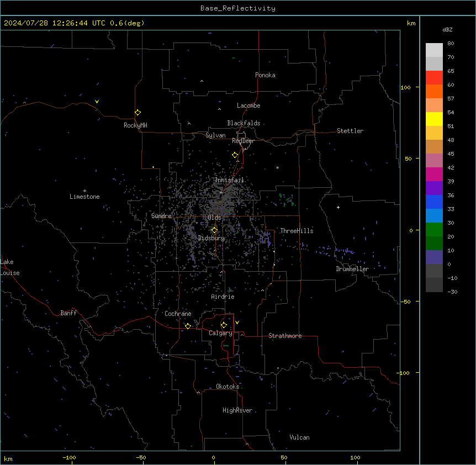Click the Drumheller label
The width and height of the screenshot is (476, 465).
tap(352, 269)
